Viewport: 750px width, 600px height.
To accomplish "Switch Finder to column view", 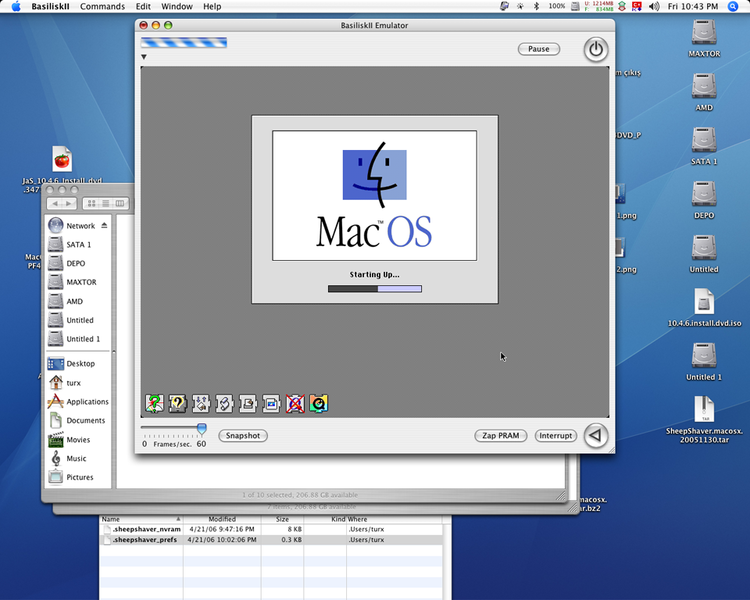I will point(120,203).
